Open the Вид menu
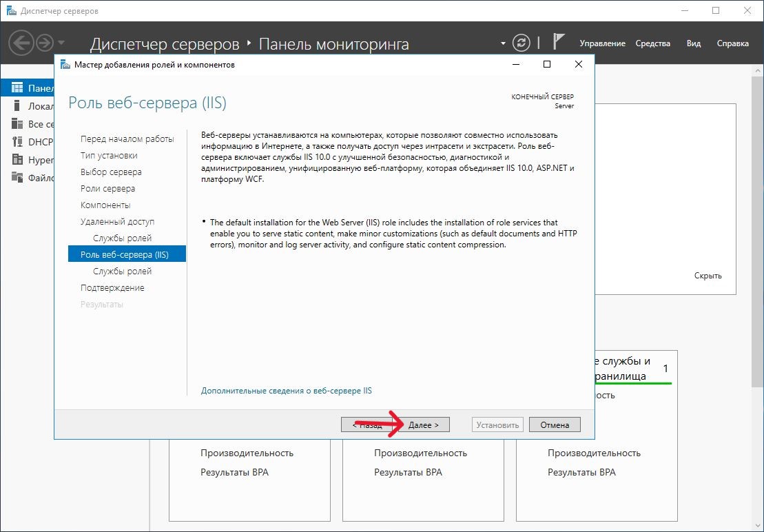This screenshot has height=532, width=764. (694, 43)
